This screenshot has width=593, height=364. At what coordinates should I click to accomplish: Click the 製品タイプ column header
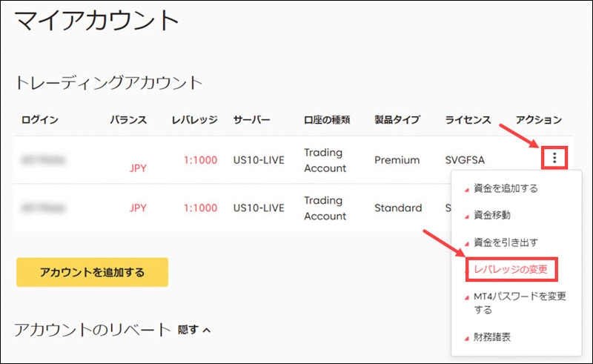(397, 120)
